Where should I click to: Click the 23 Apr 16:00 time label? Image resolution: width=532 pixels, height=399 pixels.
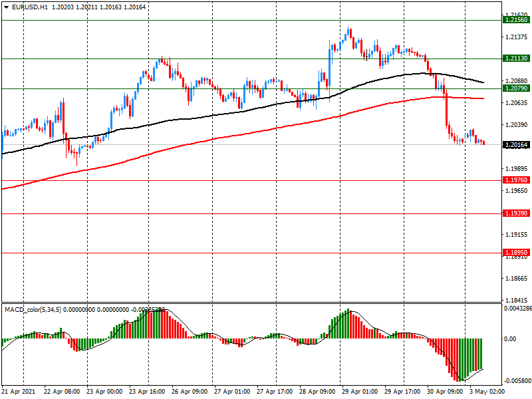147,392
